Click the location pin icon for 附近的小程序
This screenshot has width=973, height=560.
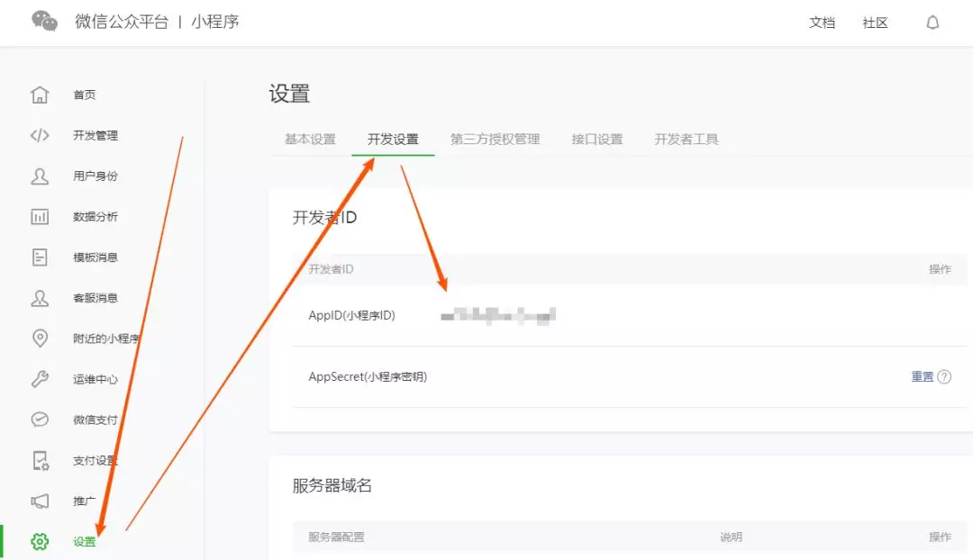coord(40,338)
